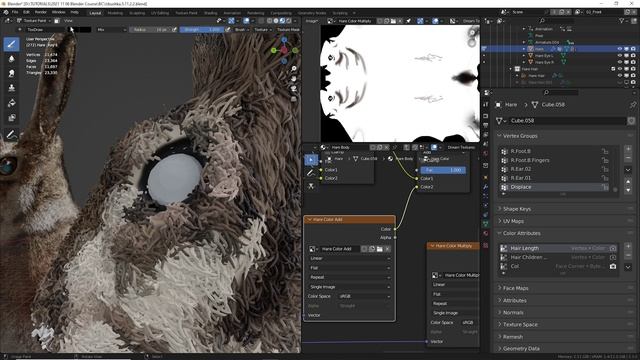
Task: Select the Clone brush tool
Action: 11,88
